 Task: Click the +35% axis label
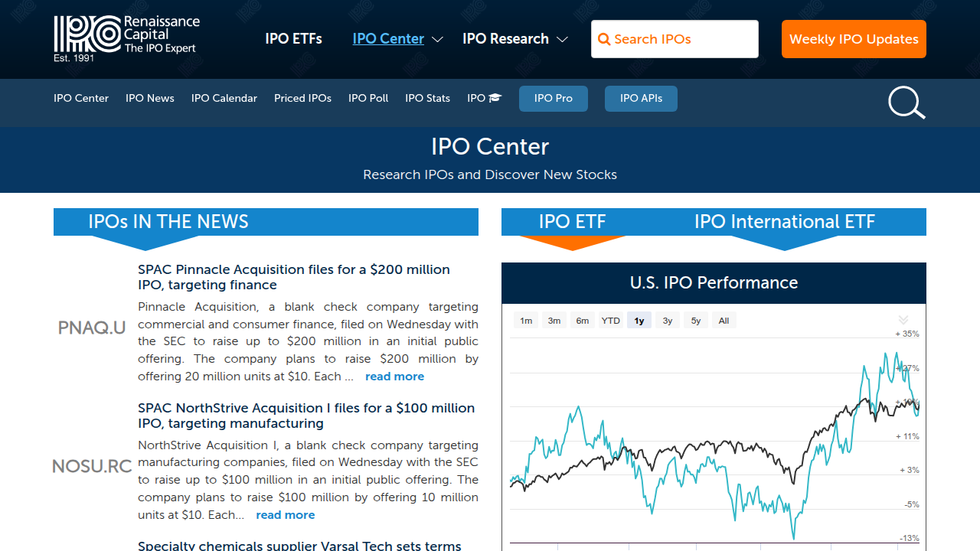(907, 334)
